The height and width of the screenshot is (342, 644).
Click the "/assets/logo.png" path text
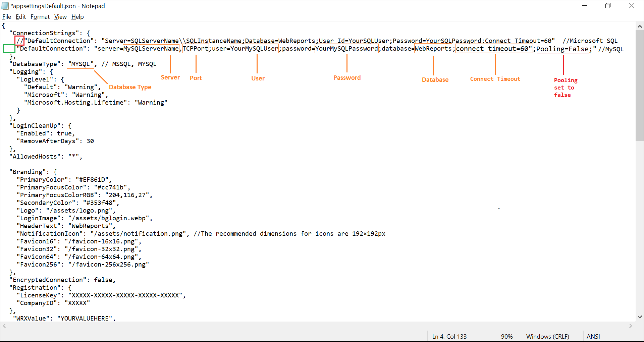pyautogui.click(x=79, y=211)
